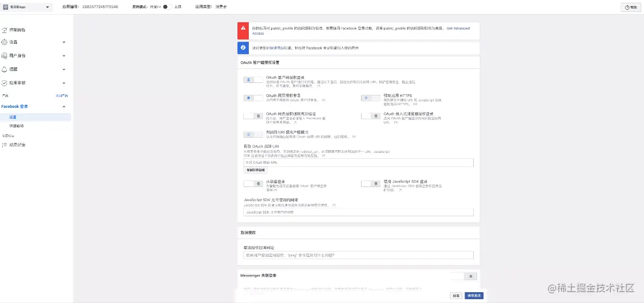Toggle the OAuth client authorization login switch
Screen dimensions: 644x303
(253, 80)
